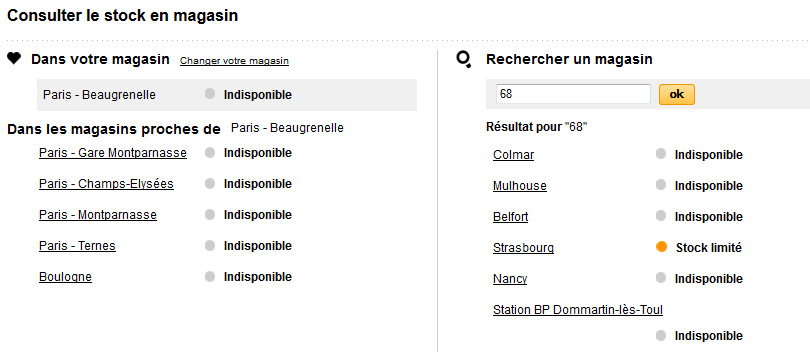
Task: Click the grey status dot beside Boulogne
Action: (x=210, y=276)
